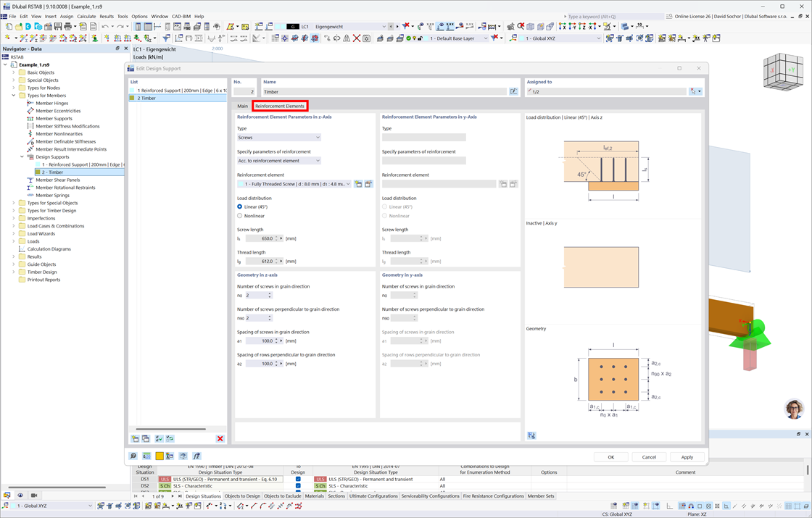The image size is (812, 518).
Task: Toggle the To Design checkbox for DS2
Action: (x=298, y=486)
